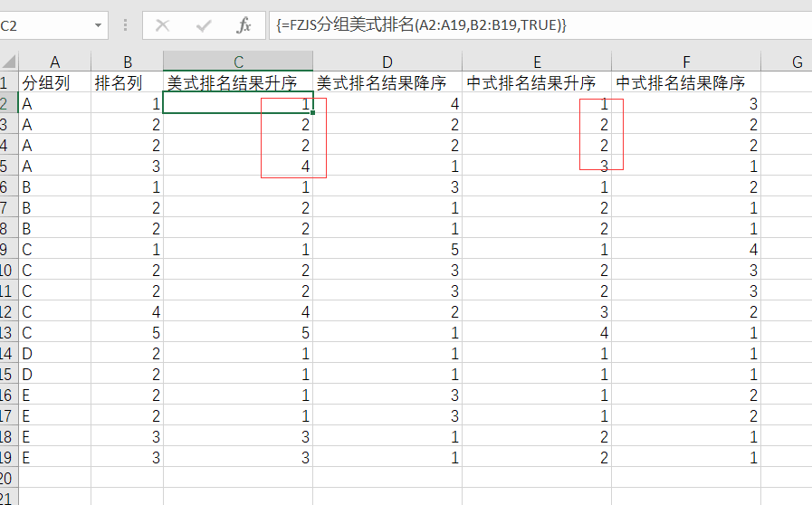Click cell C5 with value 4

(238, 167)
